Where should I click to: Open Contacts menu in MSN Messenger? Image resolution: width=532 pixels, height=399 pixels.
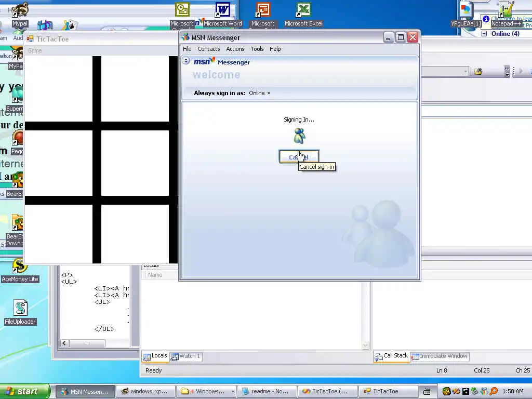pyautogui.click(x=209, y=49)
